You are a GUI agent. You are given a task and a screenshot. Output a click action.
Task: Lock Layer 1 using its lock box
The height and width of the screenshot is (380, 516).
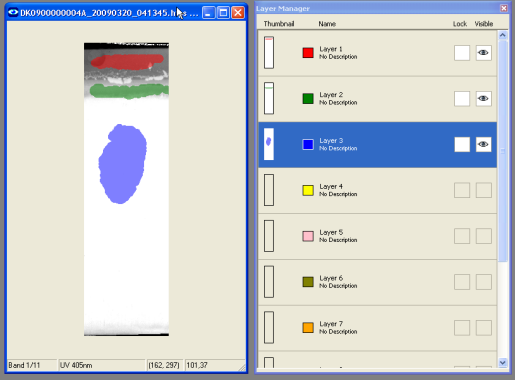pos(462,53)
